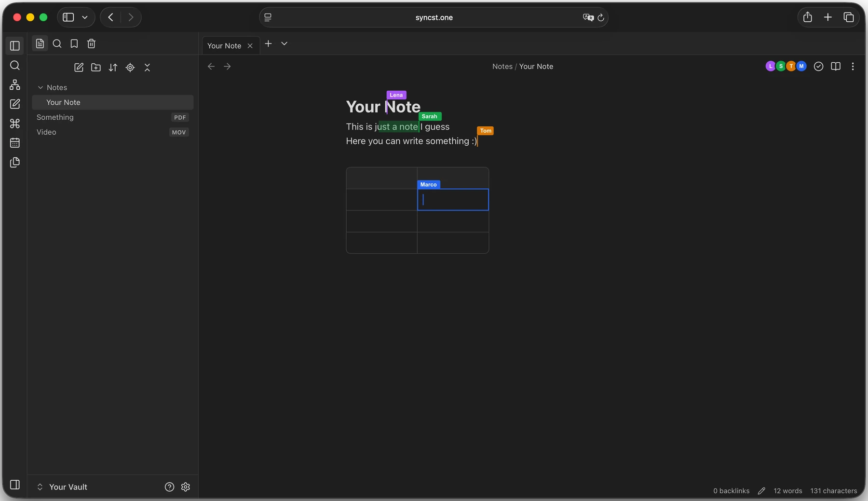Change sort order of files
The width and height of the screenshot is (868, 501).
(113, 68)
